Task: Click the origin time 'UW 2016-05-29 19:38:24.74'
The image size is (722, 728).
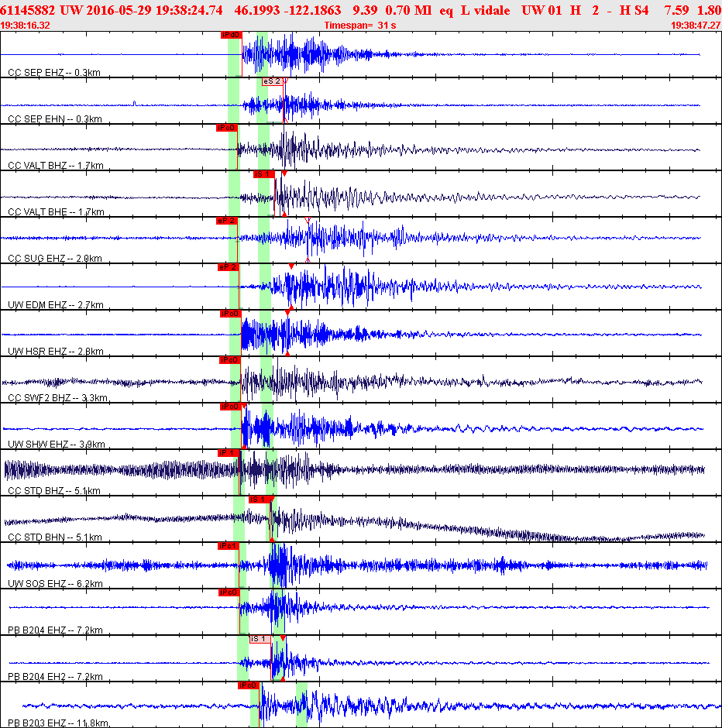Action: (x=141, y=10)
